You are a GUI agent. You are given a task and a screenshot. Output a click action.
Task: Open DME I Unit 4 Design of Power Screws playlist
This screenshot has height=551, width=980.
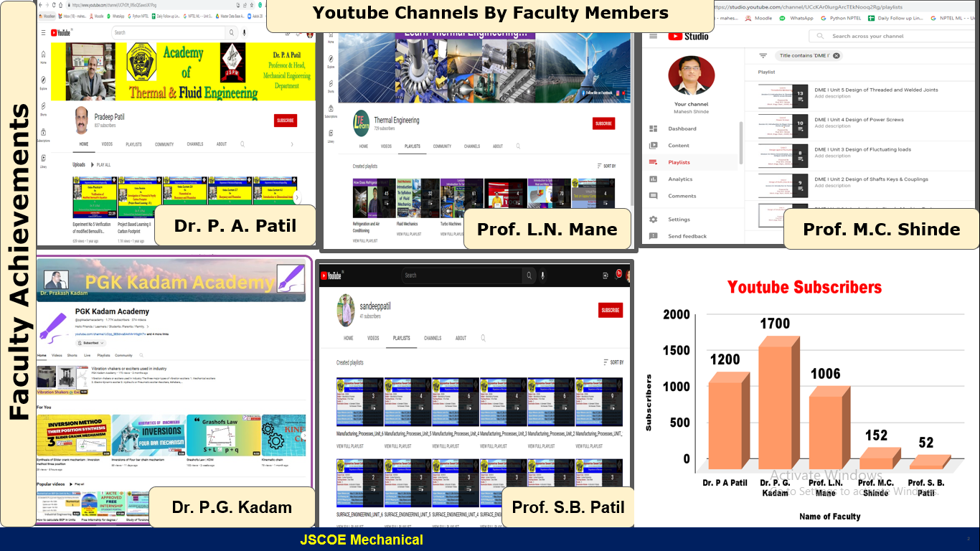click(859, 120)
